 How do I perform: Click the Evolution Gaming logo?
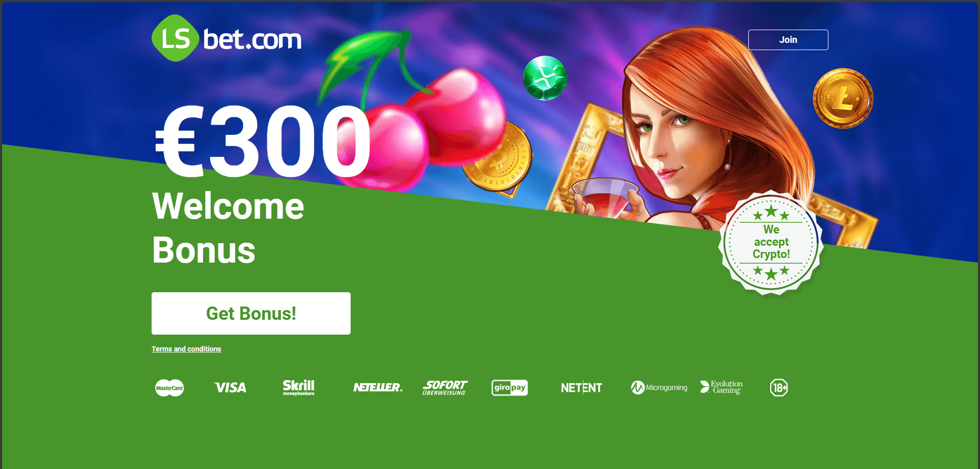[x=721, y=387]
